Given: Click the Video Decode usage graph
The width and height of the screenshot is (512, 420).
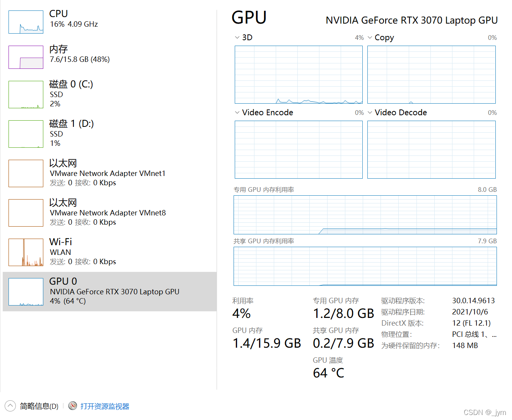Looking at the screenshot, I should pyautogui.click(x=432, y=150).
